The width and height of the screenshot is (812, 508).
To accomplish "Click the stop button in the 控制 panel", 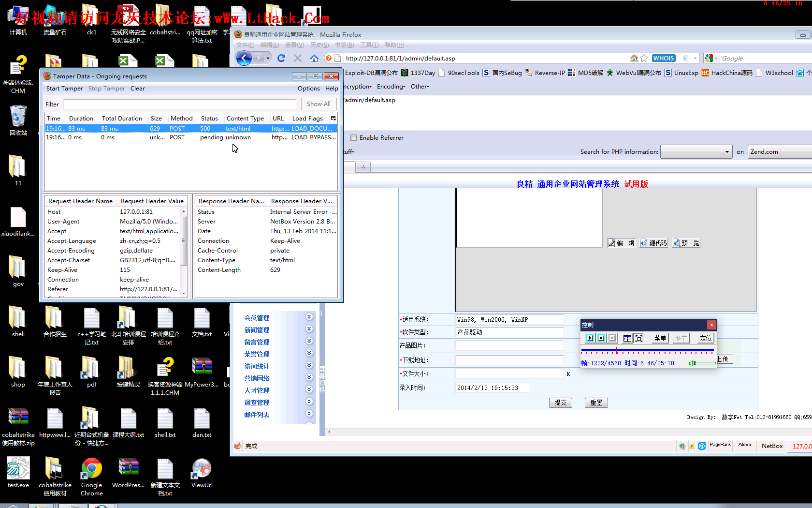I will coord(601,338).
